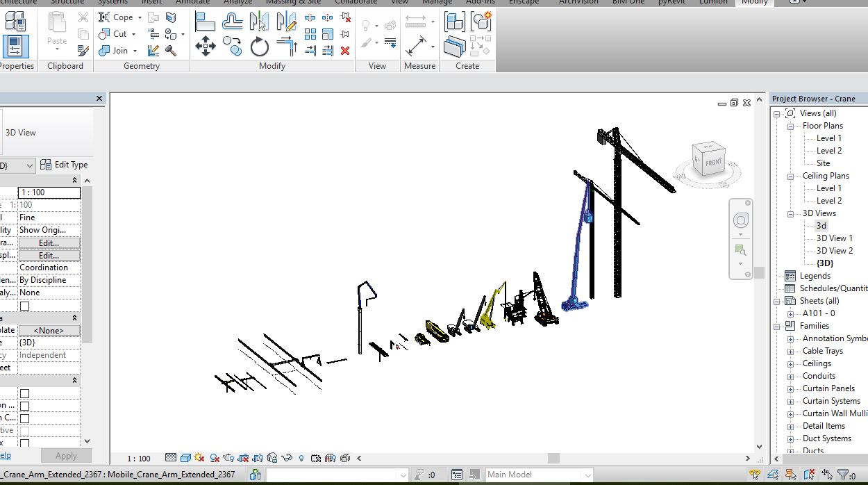Tick the first checkbox in lower properties group
The height and width of the screenshot is (485, 868).
(x=25, y=393)
